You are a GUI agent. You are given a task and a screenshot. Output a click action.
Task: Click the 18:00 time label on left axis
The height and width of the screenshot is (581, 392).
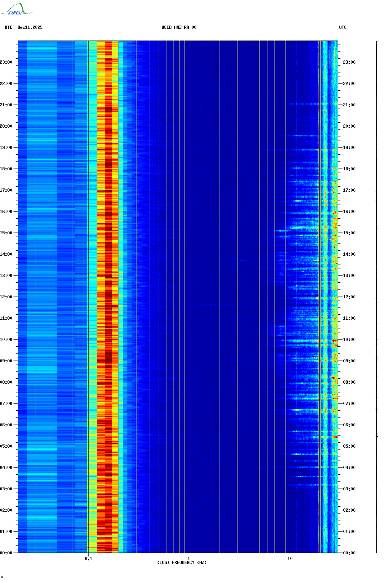pyautogui.click(x=6, y=169)
